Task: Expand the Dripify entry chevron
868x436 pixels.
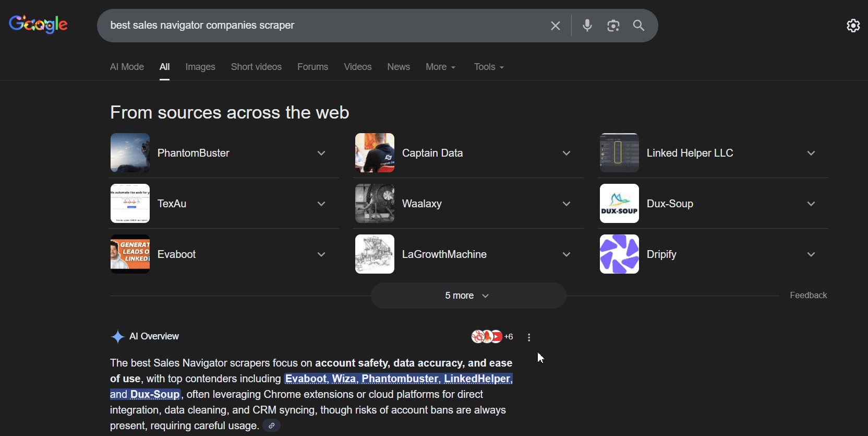Action: pos(811,254)
